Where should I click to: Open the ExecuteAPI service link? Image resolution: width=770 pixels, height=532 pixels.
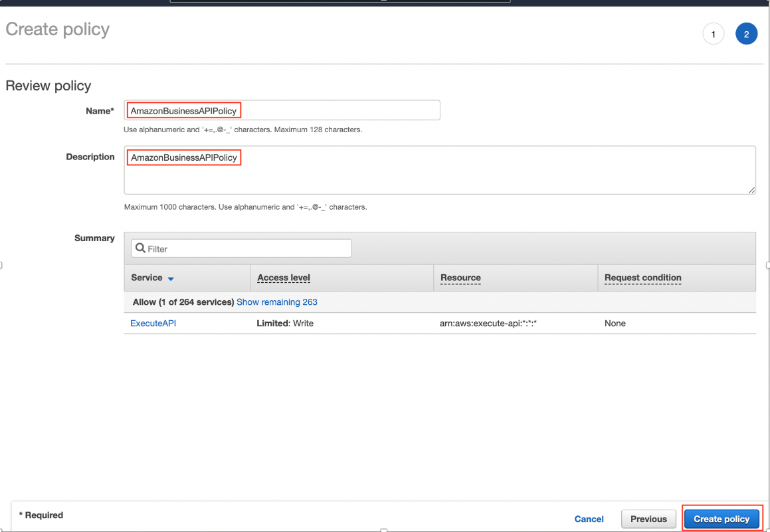[x=153, y=323]
